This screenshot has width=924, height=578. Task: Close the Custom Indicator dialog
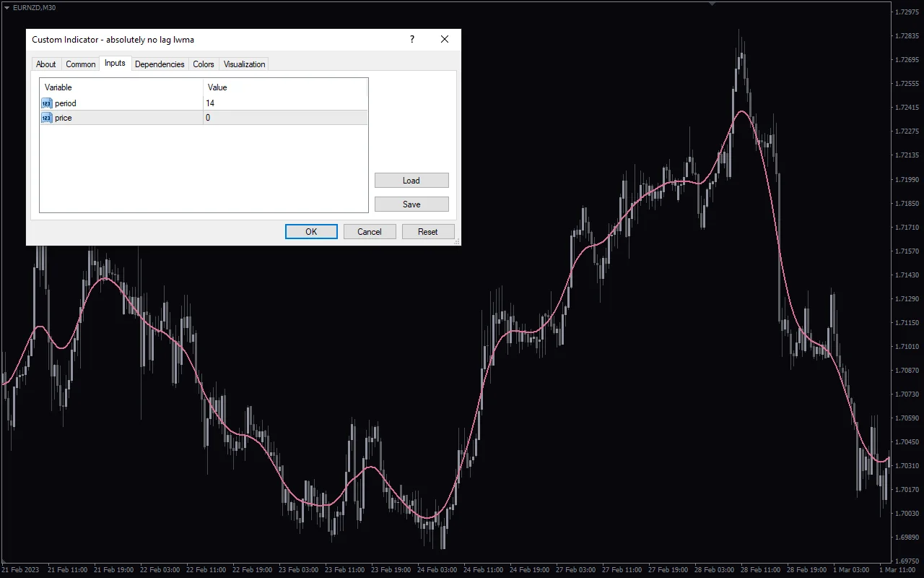[x=444, y=39]
